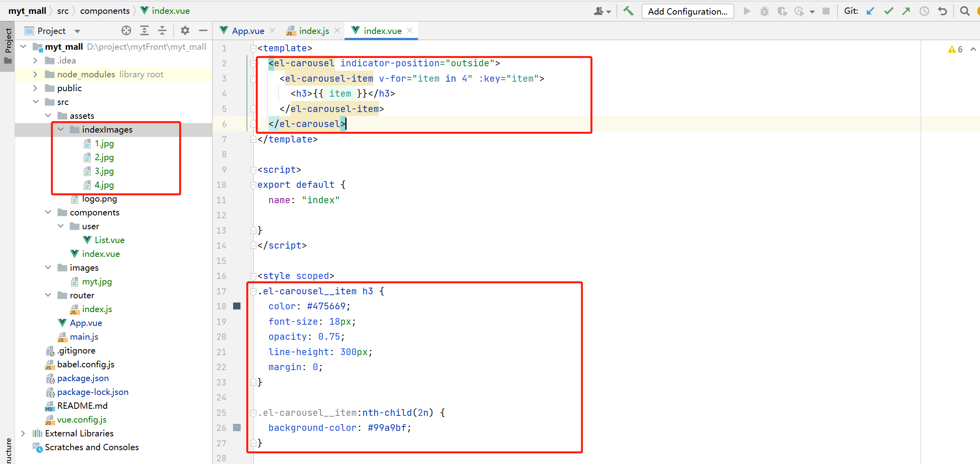This screenshot has width=980, height=464.
Task: Click the Profiler run icon
Action: click(x=800, y=11)
